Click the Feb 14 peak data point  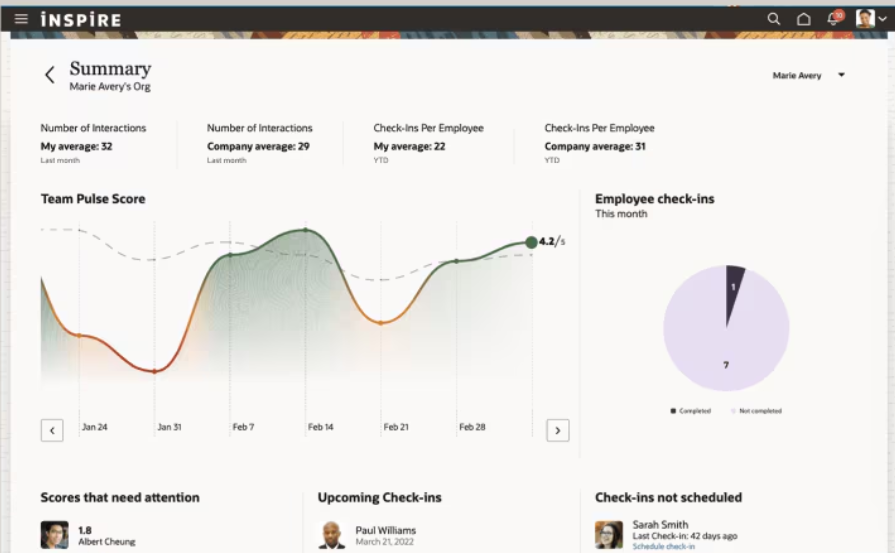305,230
